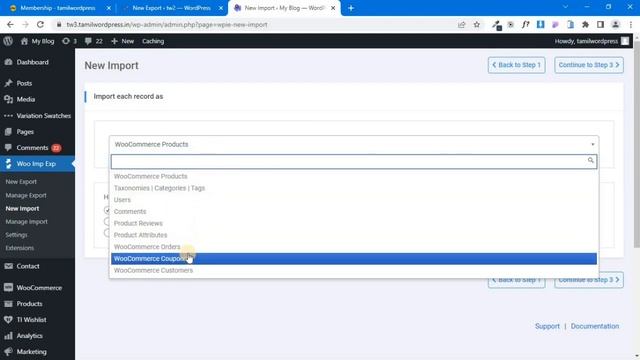The width and height of the screenshot is (640, 360).
Task: Open Woo Imp Exp Settings submenu
Action: (x=16, y=235)
